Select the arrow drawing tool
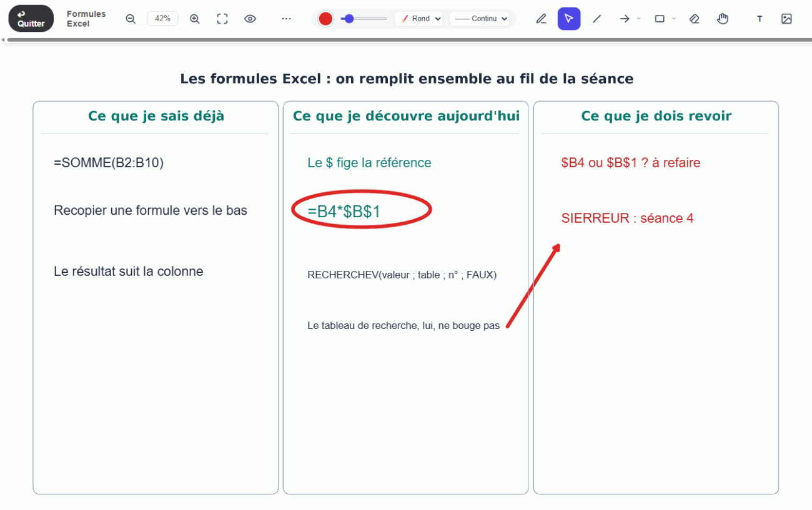The width and height of the screenshot is (812, 510). pyautogui.click(x=624, y=19)
